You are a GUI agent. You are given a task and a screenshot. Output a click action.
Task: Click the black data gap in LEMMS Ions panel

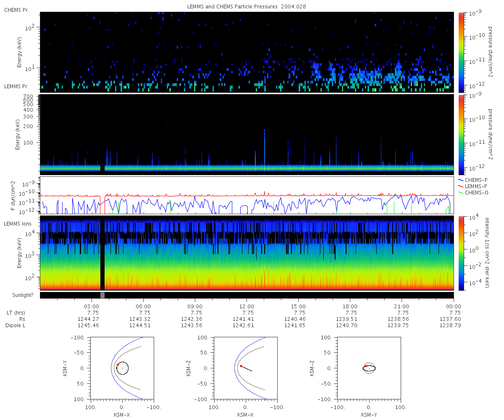click(102, 253)
